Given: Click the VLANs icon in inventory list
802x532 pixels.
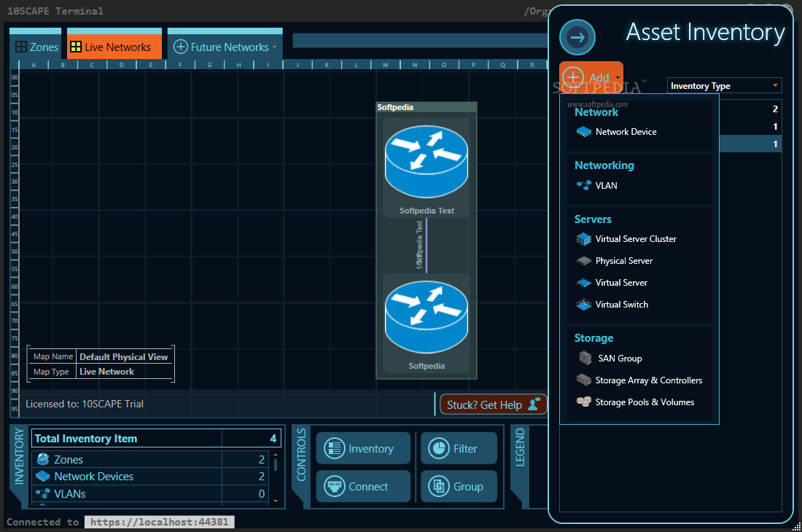Looking at the screenshot, I should point(43,493).
